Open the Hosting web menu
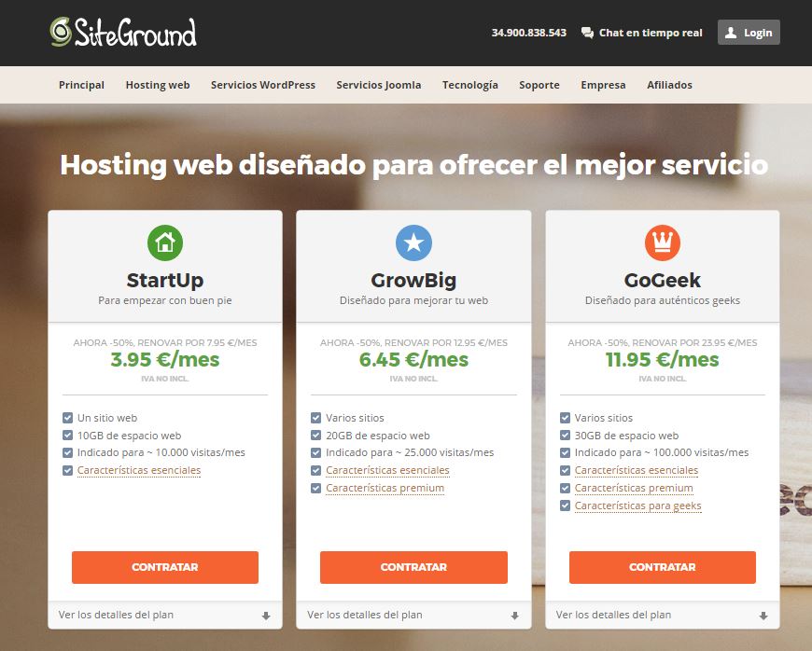The height and width of the screenshot is (651, 812). (158, 85)
